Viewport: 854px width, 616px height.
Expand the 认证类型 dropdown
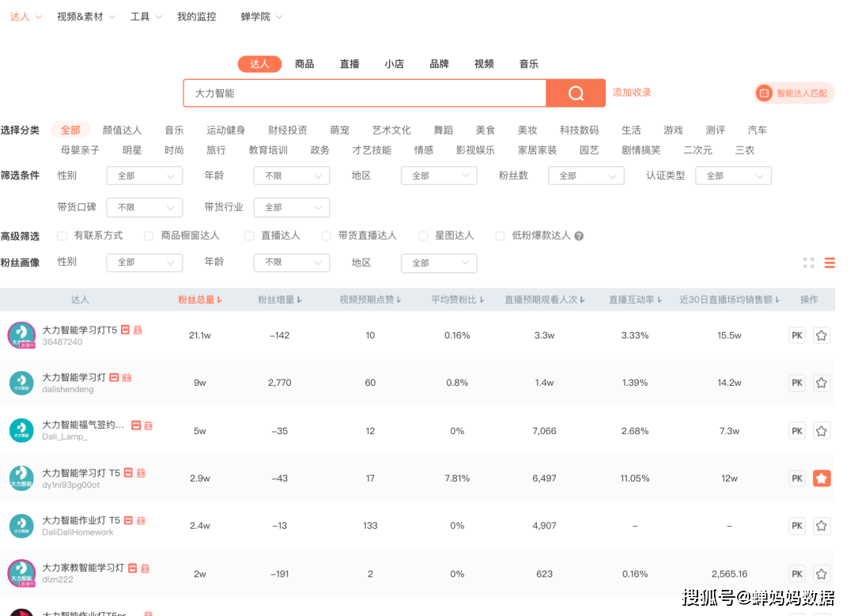tap(733, 176)
